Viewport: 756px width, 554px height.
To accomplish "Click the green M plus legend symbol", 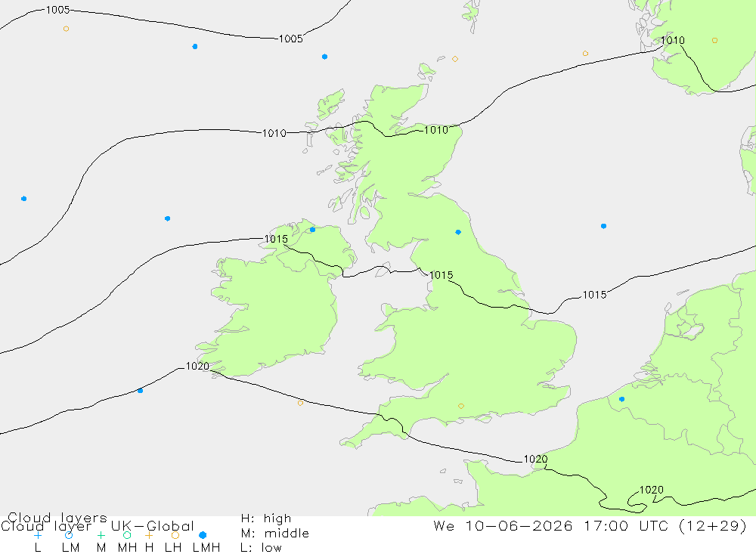I will tap(101, 535).
